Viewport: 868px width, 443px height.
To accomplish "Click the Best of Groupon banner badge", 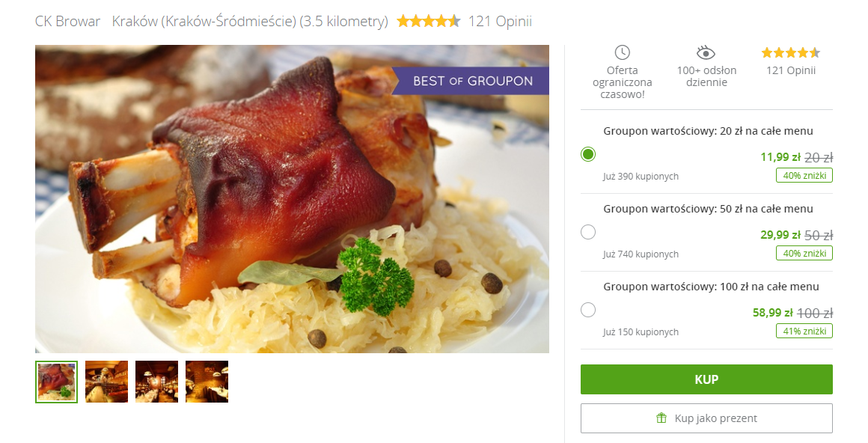I will [471, 81].
